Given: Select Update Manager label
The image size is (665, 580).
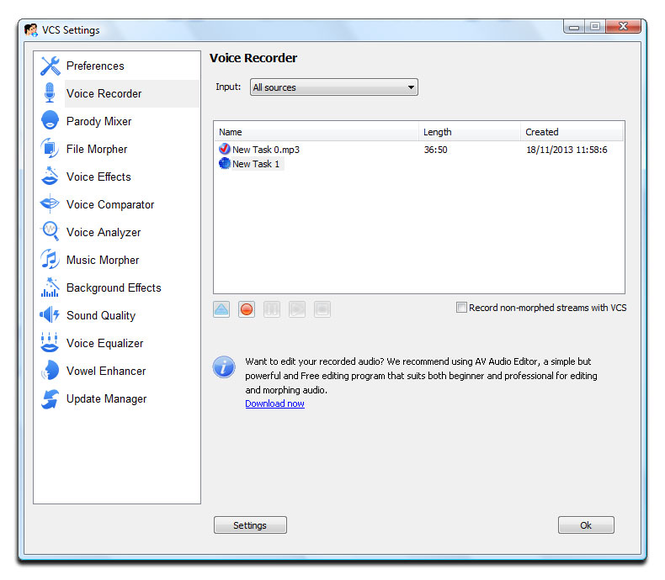Looking at the screenshot, I should click(x=106, y=399).
